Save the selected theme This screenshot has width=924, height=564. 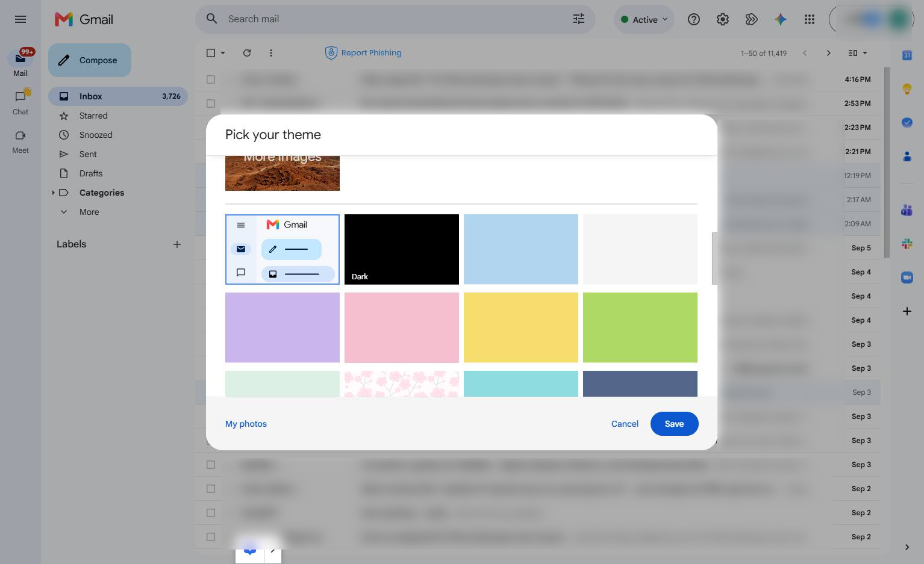pyautogui.click(x=674, y=424)
